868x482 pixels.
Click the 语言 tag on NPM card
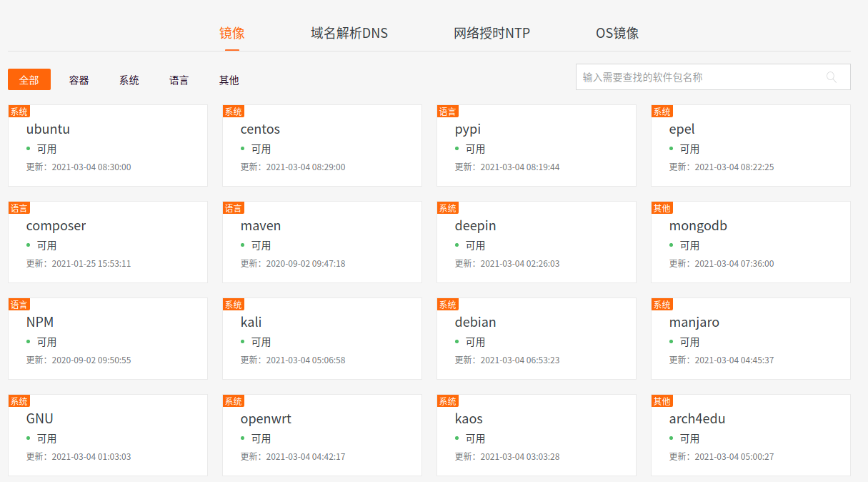pos(19,305)
